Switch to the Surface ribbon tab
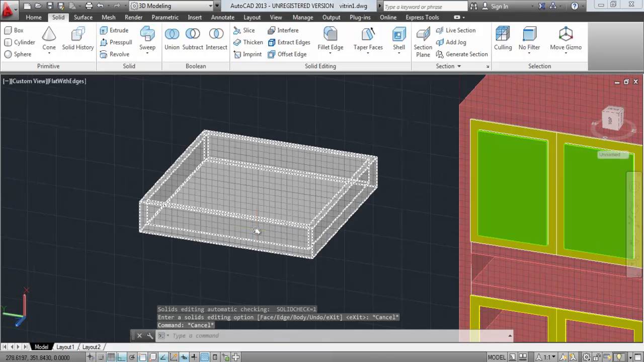Viewport: 644px width, 362px height. 83,17
